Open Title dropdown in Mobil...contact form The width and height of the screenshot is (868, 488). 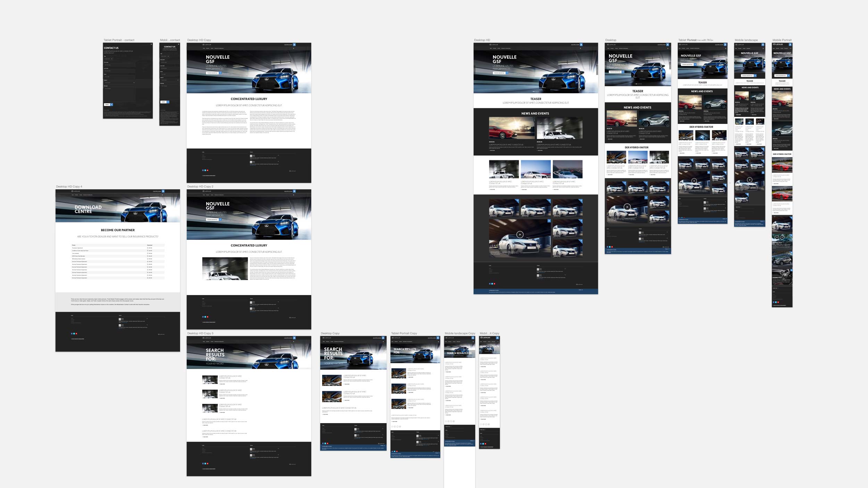165,56
